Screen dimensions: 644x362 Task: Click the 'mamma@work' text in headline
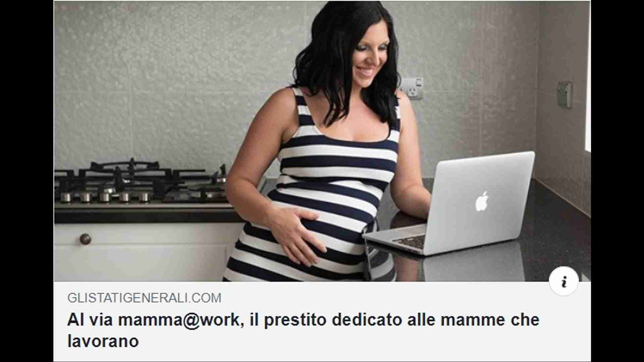pos(179,320)
